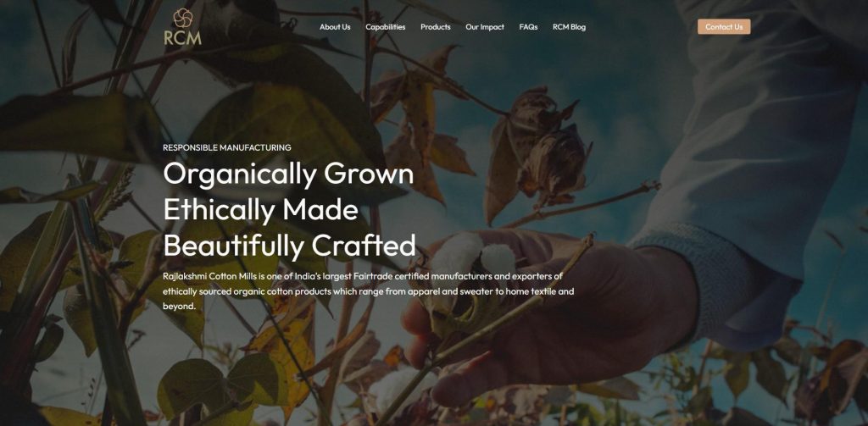Visit the RCM Blog link
The image size is (868, 426).
pos(569,26)
